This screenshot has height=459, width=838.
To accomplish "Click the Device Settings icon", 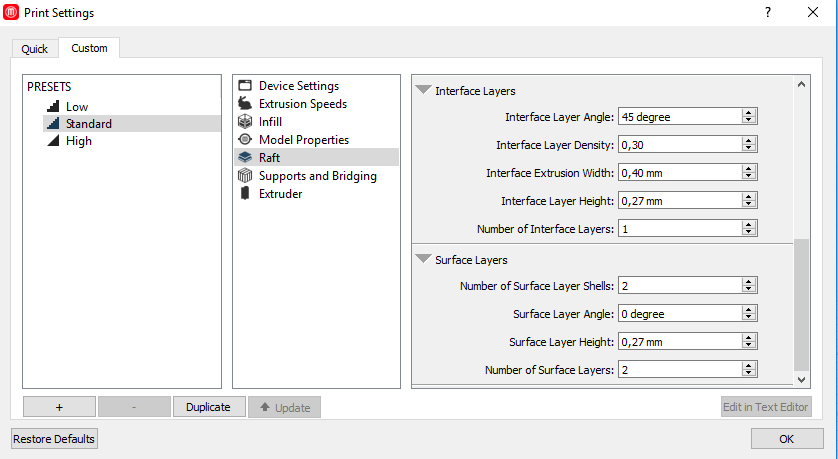I will click(x=244, y=86).
